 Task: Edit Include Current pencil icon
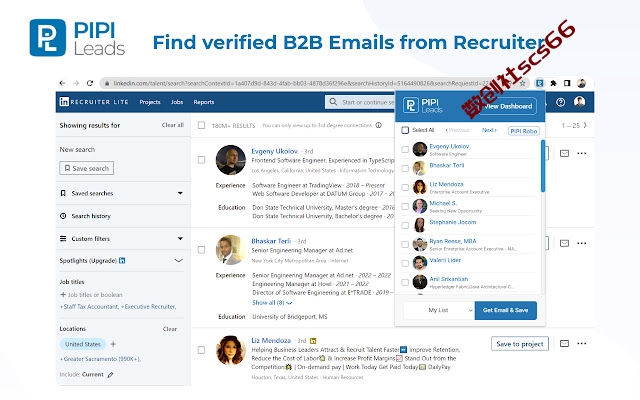110,375
